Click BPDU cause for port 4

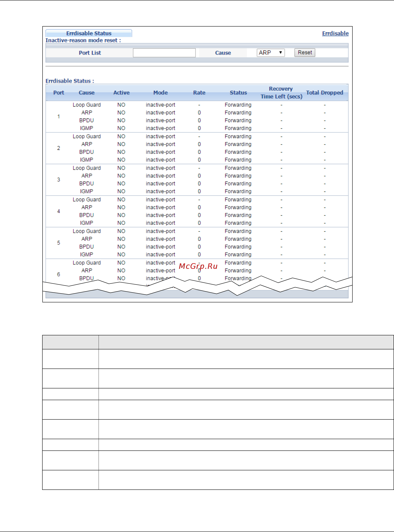pyautogui.click(x=86, y=215)
